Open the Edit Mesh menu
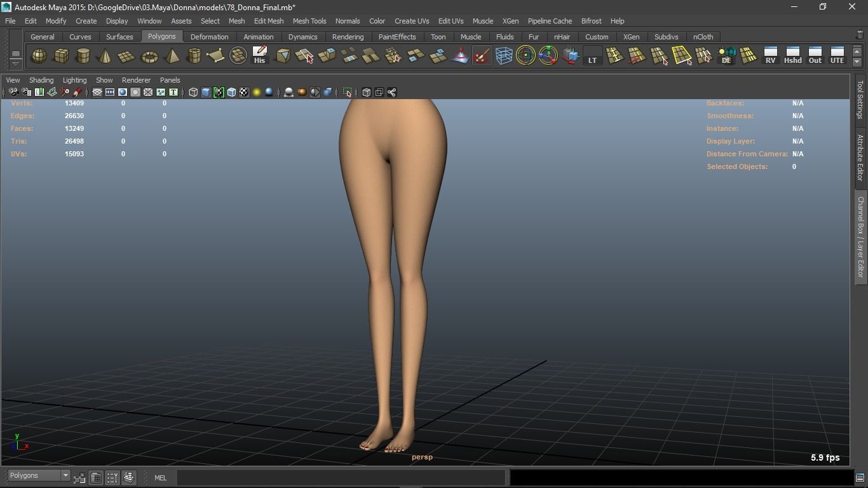This screenshot has width=868, height=488. tap(269, 21)
